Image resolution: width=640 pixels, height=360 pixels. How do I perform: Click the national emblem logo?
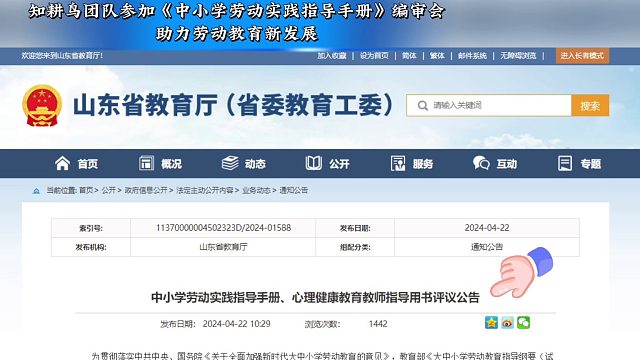(42, 106)
